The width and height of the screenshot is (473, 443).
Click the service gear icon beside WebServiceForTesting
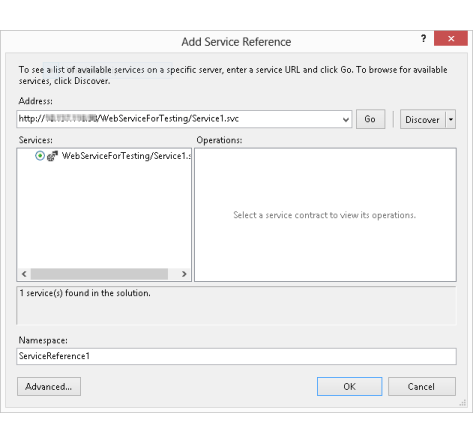[x=52, y=156]
